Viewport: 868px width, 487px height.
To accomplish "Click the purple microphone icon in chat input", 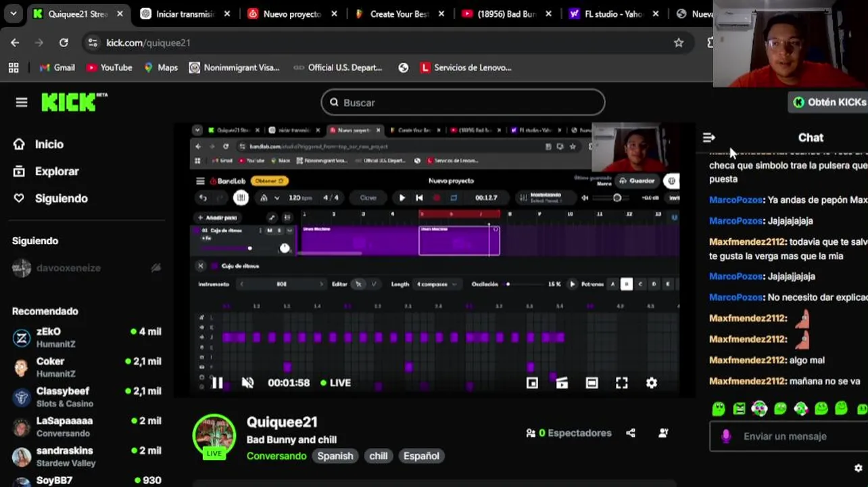I will [726, 436].
